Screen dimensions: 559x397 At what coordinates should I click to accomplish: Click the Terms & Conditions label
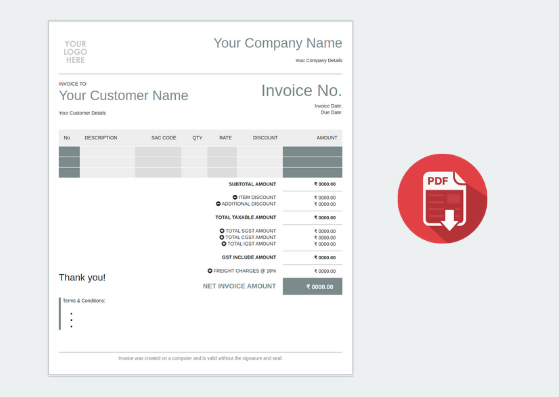point(84,301)
